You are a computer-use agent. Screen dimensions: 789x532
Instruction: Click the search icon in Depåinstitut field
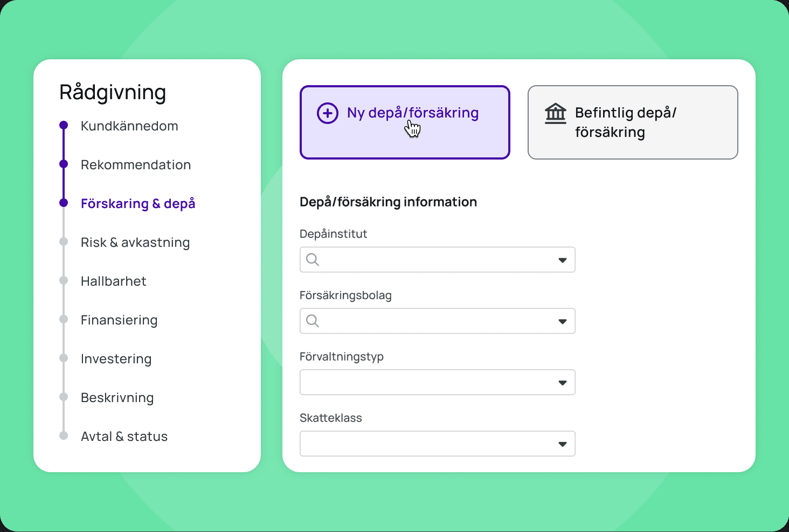(x=313, y=260)
